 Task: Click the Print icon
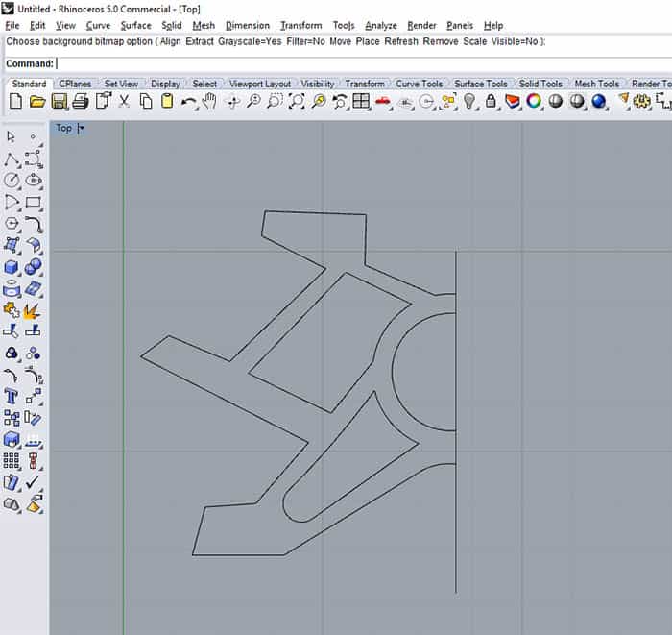coord(81,102)
